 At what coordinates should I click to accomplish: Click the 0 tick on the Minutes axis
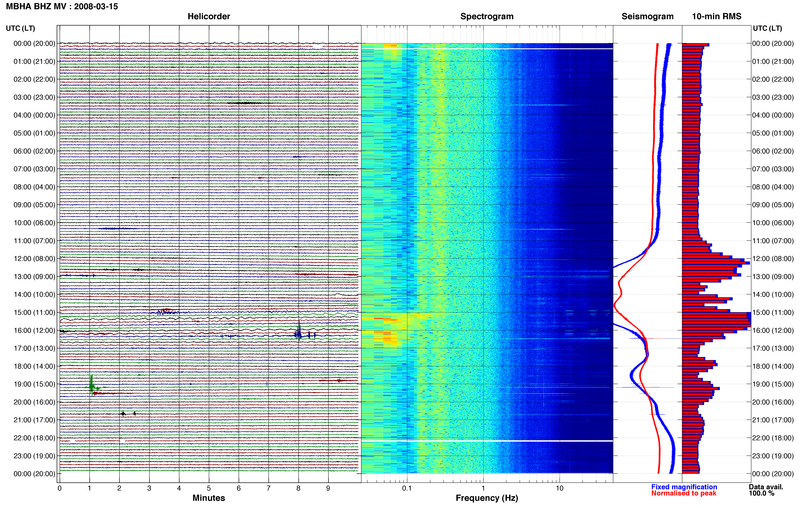point(59,488)
